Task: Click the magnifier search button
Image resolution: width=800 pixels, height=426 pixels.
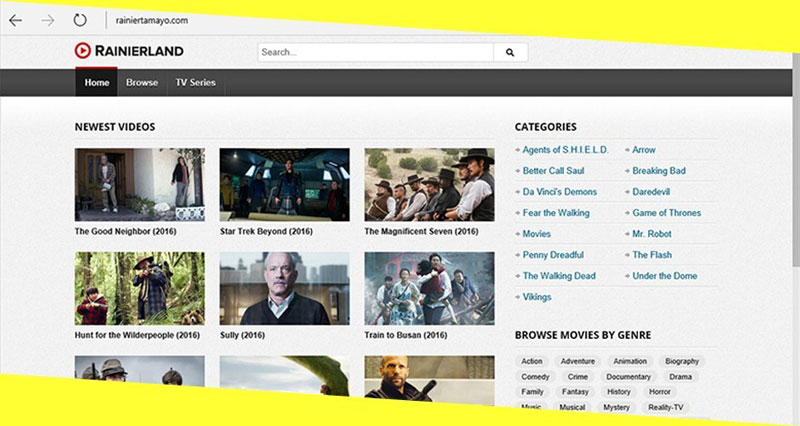Action: [x=510, y=52]
